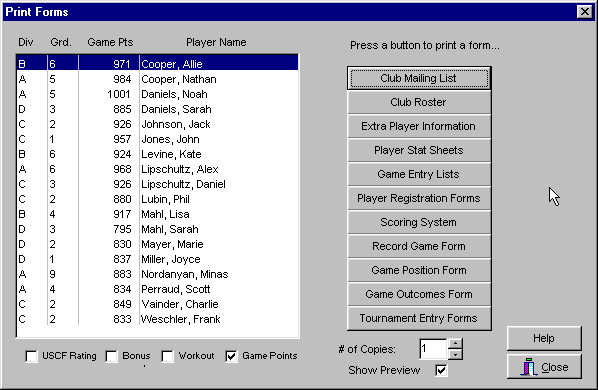Select player row Daniels, Sarah
598x390 pixels.
click(x=157, y=109)
